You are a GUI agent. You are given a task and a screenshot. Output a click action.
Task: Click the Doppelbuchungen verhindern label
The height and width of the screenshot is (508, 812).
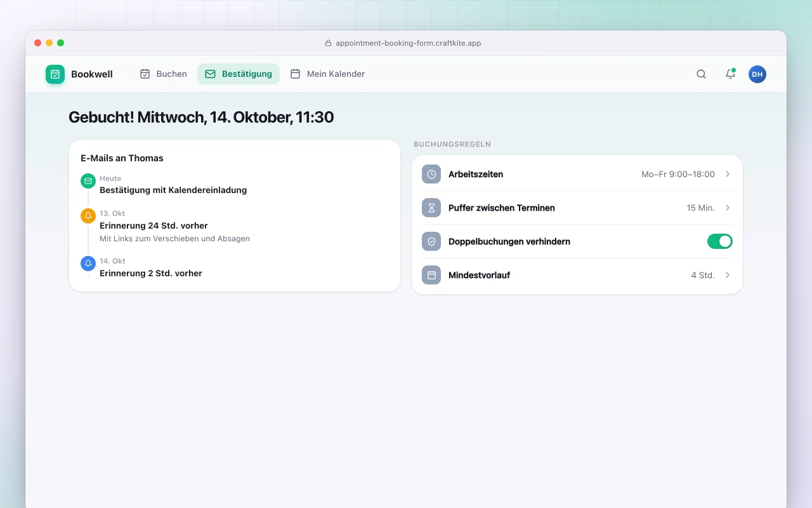click(509, 241)
